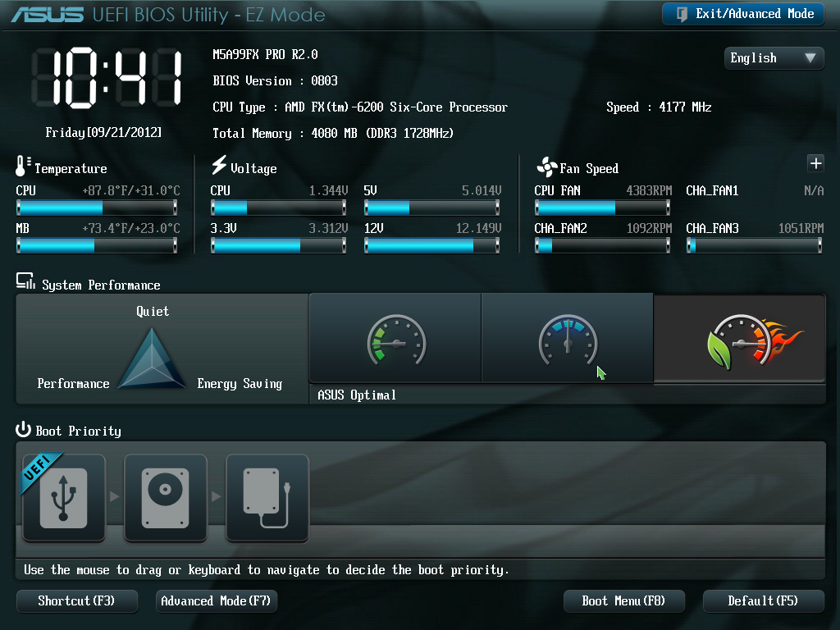The width and height of the screenshot is (840, 630).
Task: Click the System Performance triangle graphic
Action: 153,359
